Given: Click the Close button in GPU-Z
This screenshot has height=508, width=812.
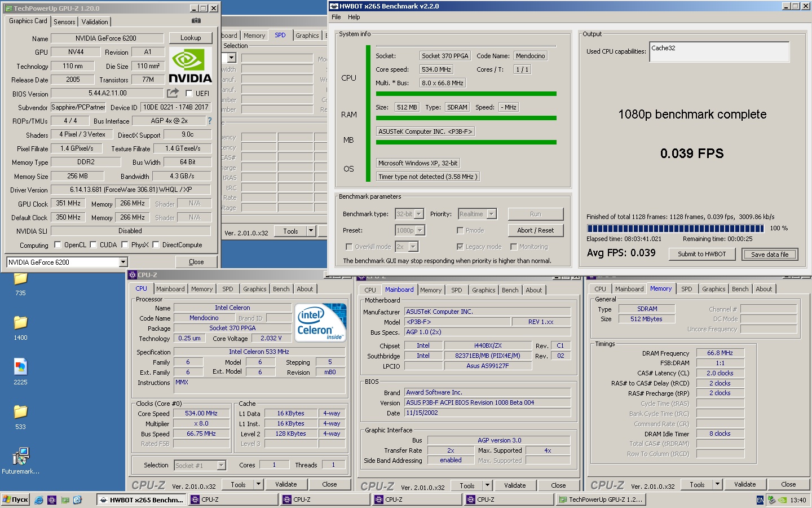Looking at the screenshot, I should click(196, 262).
